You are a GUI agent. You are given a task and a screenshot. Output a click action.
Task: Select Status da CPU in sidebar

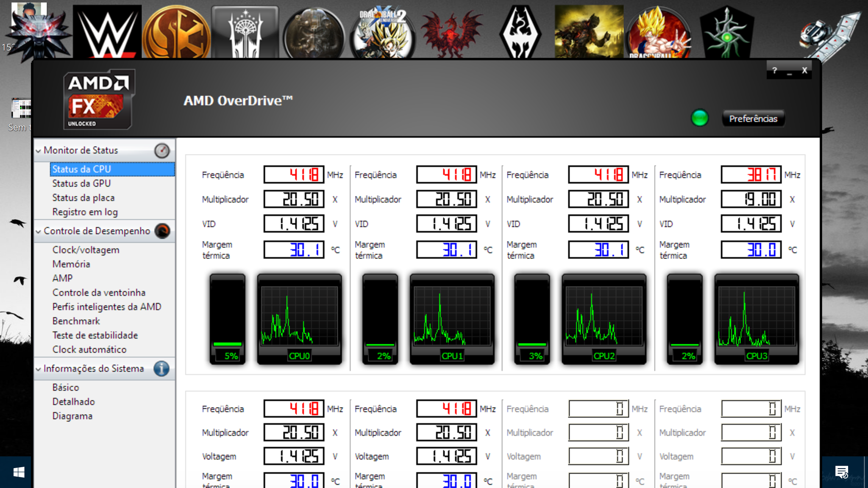coord(112,169)
